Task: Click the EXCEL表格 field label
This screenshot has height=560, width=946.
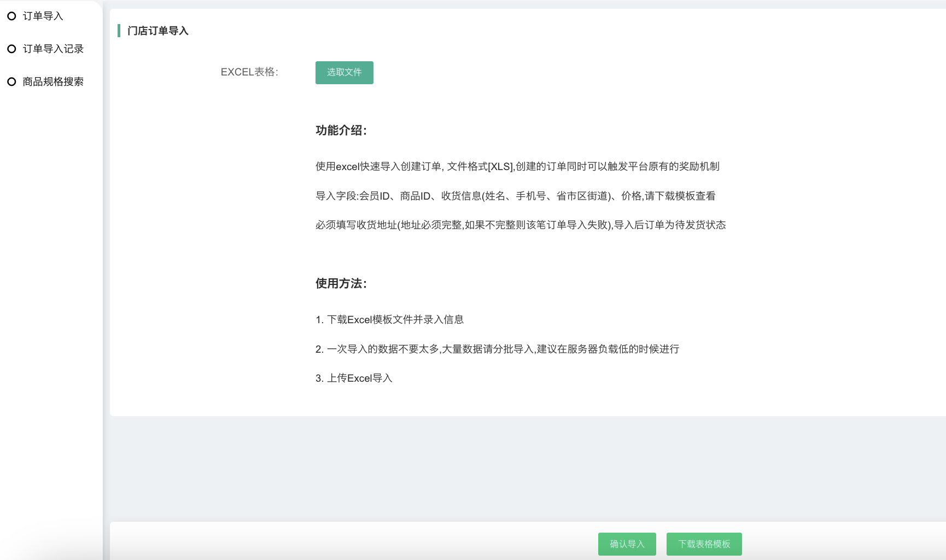Action: (x=249, y=72)
